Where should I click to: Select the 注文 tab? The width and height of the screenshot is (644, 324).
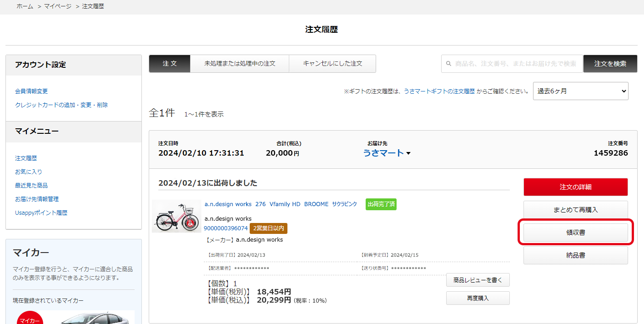click(170, 64)
